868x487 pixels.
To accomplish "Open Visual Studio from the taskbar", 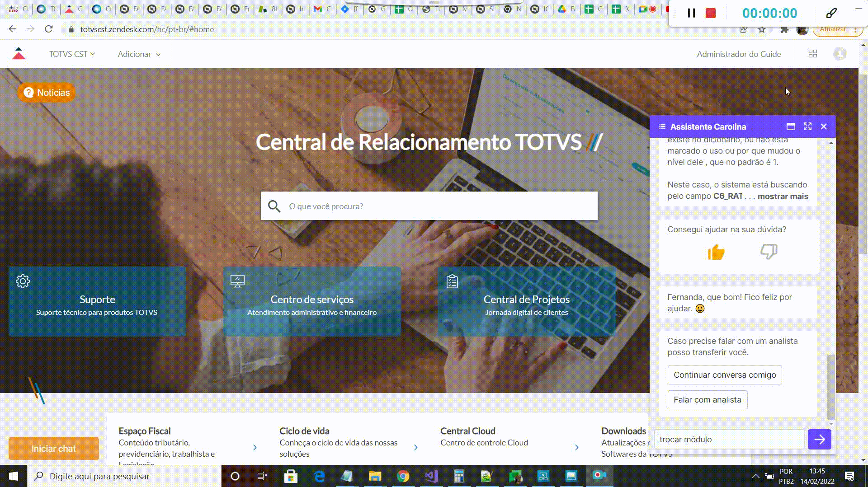I will [x=431, y=476].
